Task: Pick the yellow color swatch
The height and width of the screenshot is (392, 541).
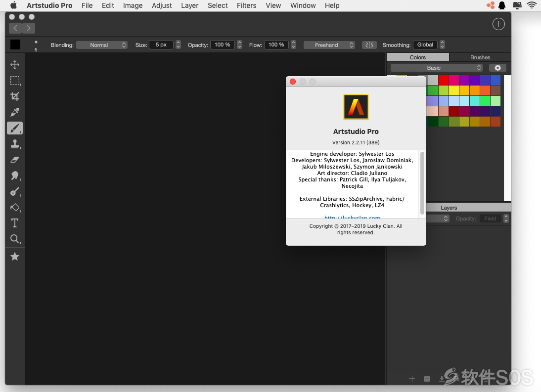Action: coord(453,90)
